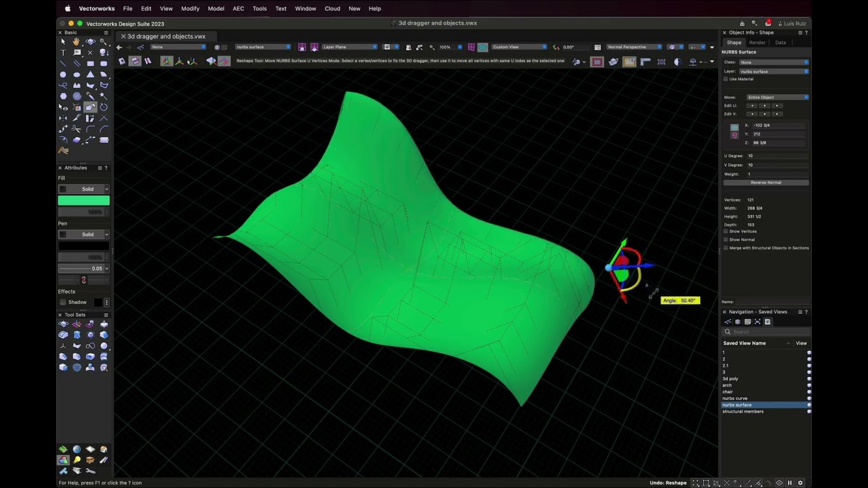Image resolution: width=868 pixels, height=488 pixels.
Task: Open the Normal Perspective projection dropdown
Action: coord(634,47)
